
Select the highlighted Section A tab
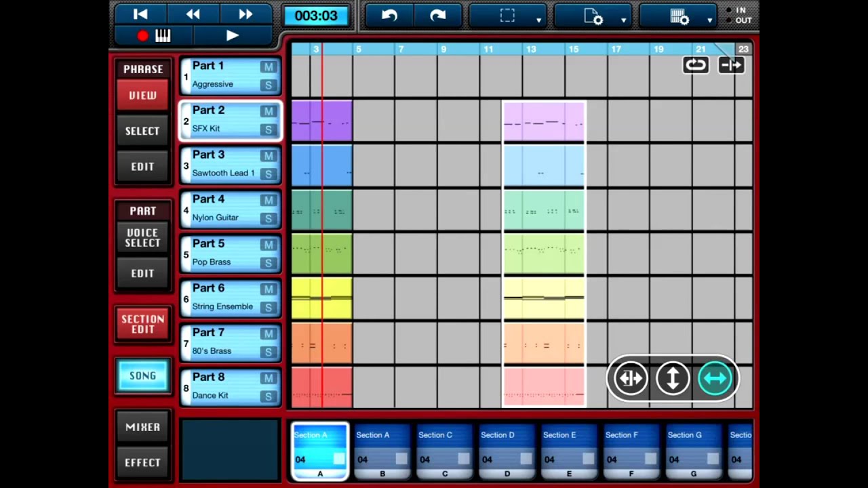click(320, 451)
